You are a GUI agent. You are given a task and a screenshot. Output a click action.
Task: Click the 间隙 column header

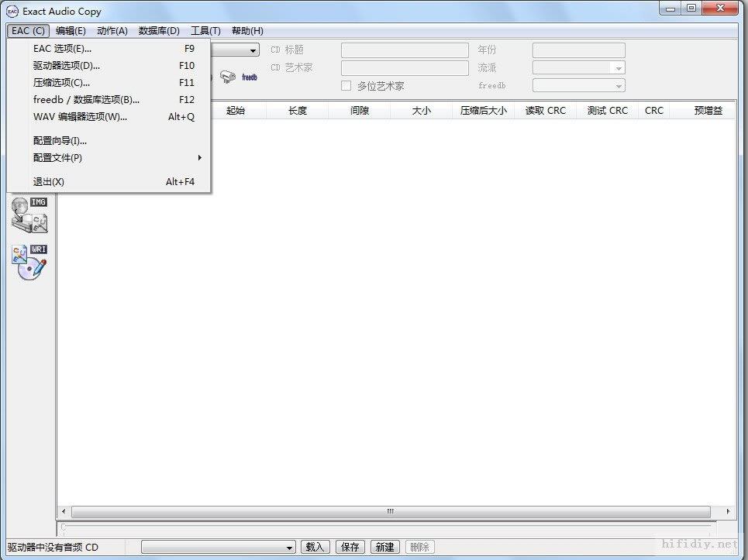point(359,111)
